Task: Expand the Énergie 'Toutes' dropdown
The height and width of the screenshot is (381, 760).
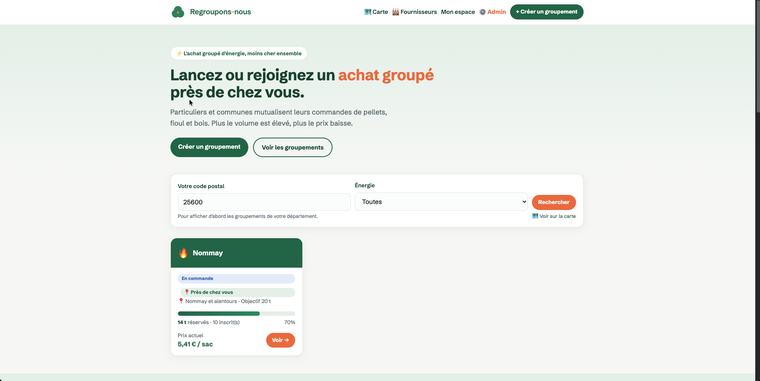Action: click(441, 202)
